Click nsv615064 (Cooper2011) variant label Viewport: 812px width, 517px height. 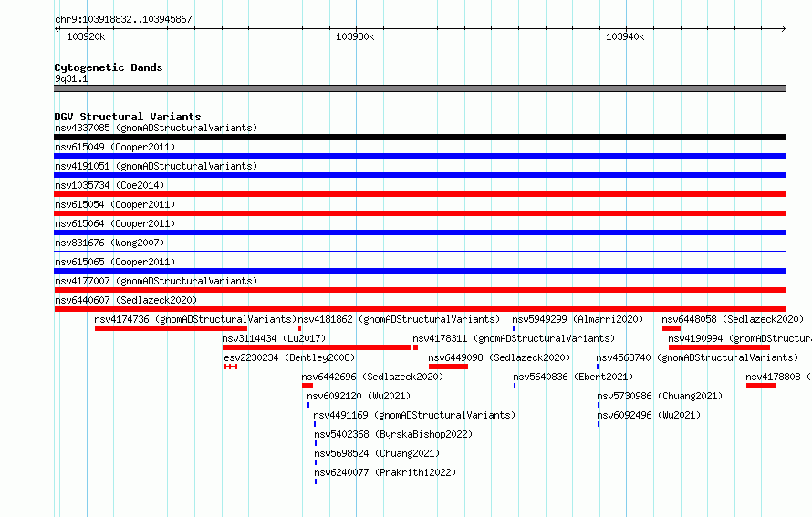115,223
